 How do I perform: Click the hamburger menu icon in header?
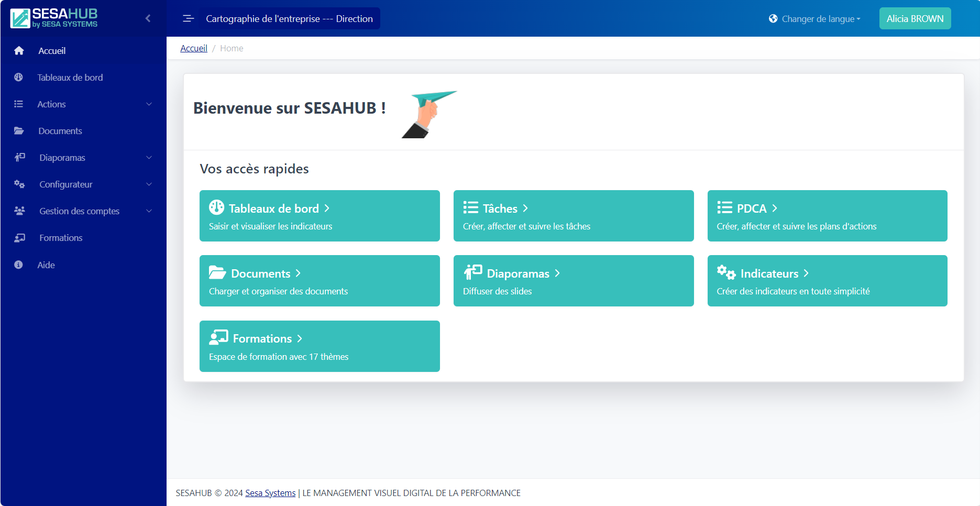[x=188, y=19]
